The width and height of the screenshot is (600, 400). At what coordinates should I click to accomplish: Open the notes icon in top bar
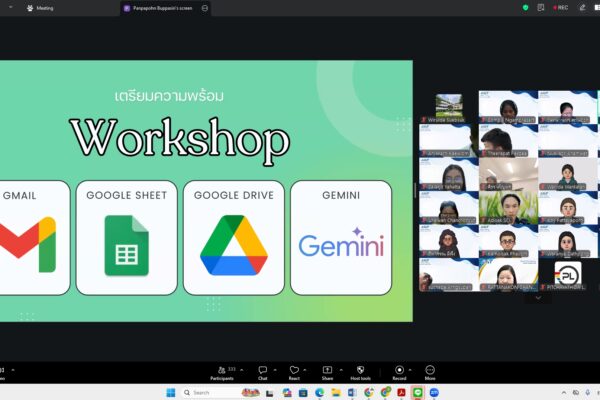tap(541, 8)
